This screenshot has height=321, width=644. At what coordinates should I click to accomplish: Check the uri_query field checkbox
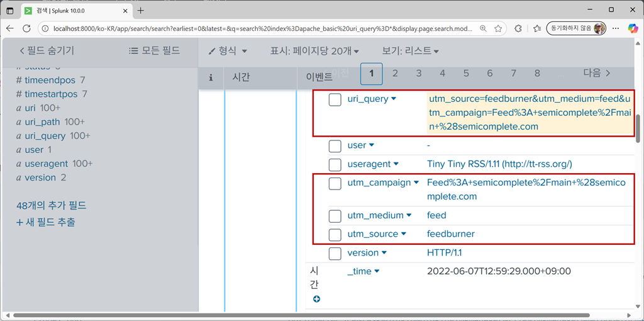(x=335, y=99)
